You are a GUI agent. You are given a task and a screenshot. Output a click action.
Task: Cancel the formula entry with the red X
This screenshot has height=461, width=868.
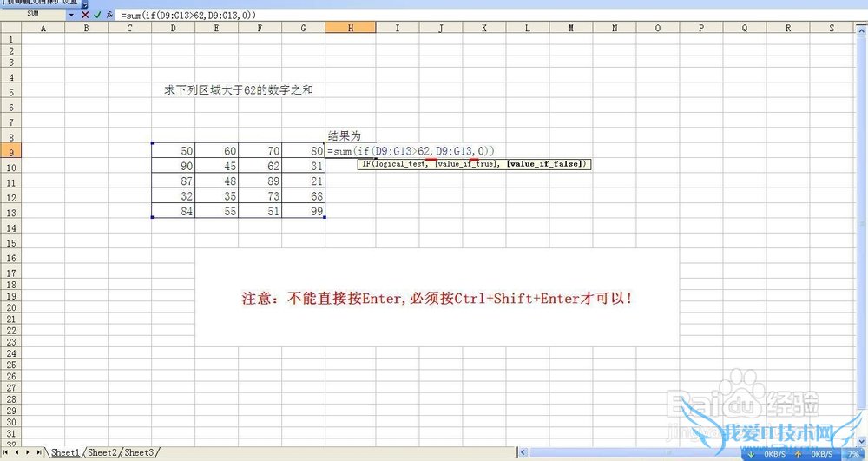tap(85, 15)
